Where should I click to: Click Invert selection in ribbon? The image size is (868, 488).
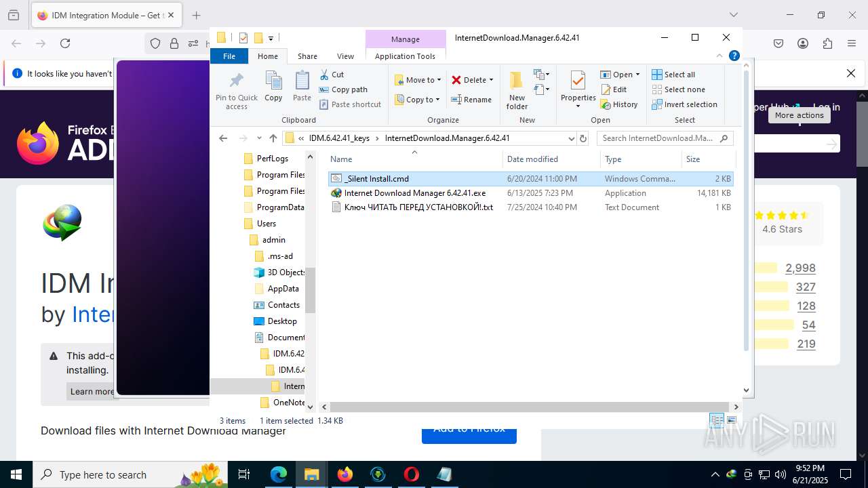point(684,104)
